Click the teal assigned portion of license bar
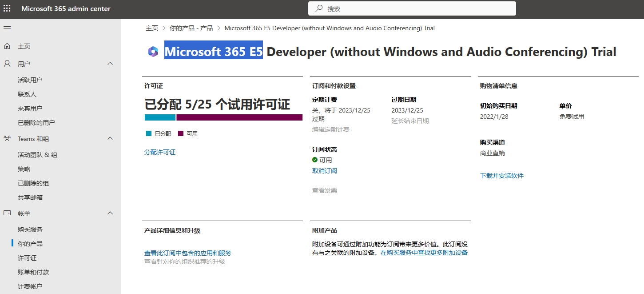The height and width of the screenshot is (294, 644). pyautogui.click(x=160, y=117)
